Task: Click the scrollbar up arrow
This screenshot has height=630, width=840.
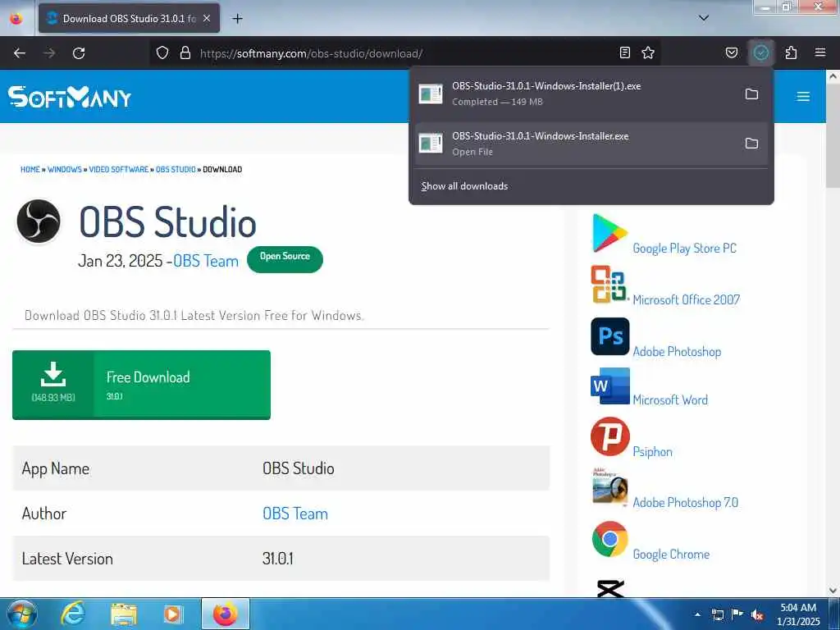Action: click(x=833, y=76)
